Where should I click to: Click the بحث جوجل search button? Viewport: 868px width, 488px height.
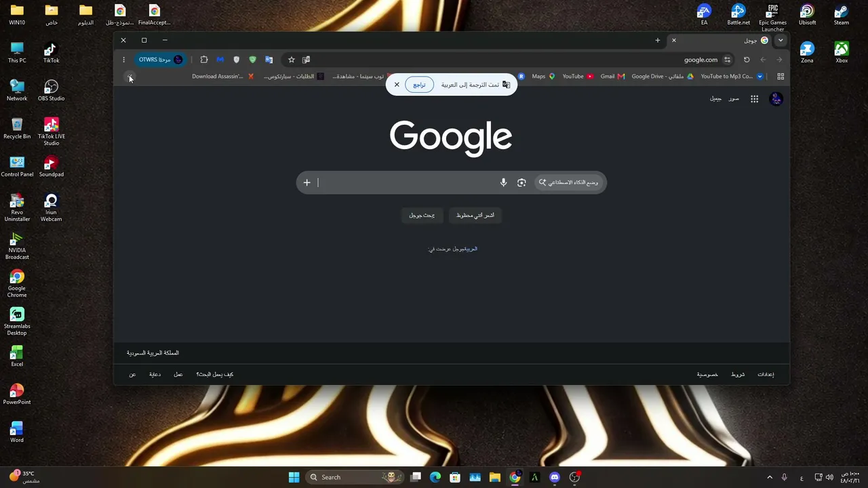422,216
